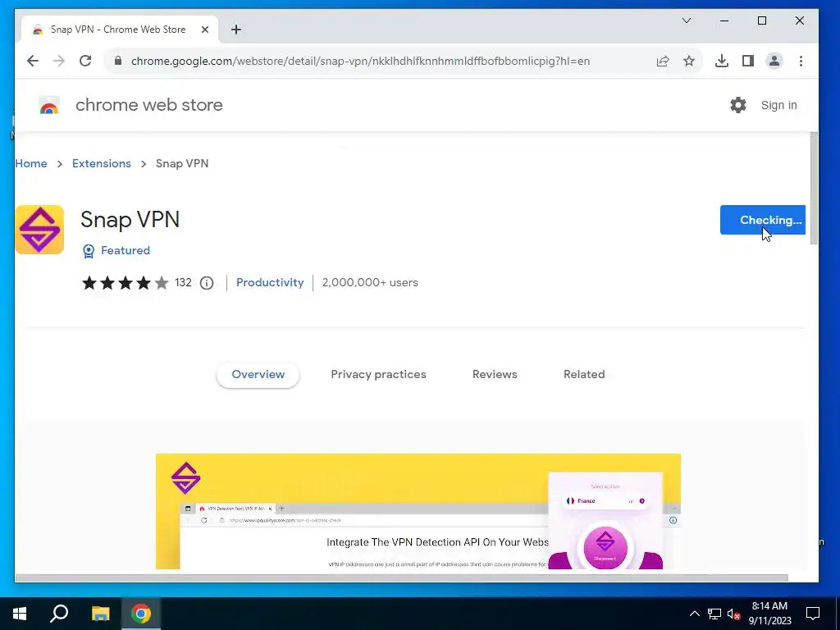The width and height of the screenshot is (840, 630).
Task: Open Chrome Web Store settings gear
Action: pos(738,105)
